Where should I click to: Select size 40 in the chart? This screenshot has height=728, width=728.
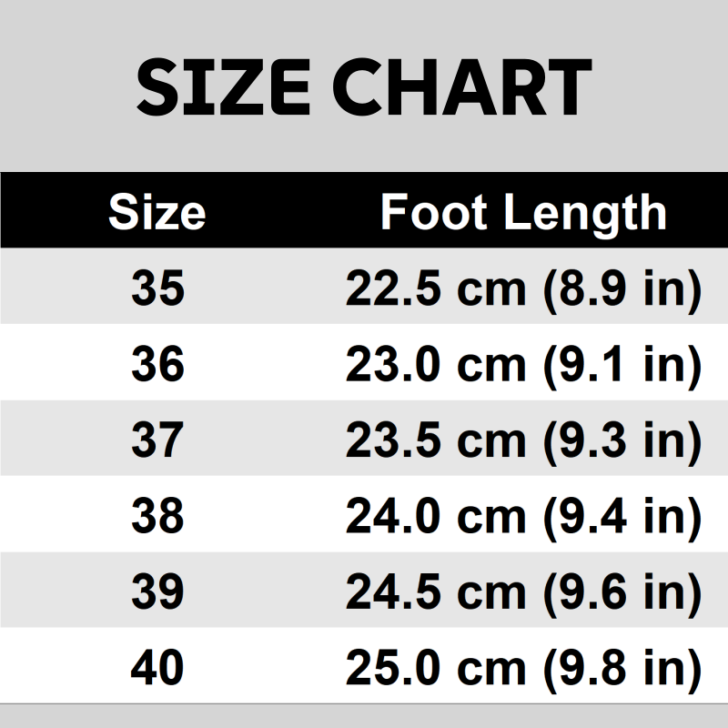pyautogui.click(x=157, y=669)
